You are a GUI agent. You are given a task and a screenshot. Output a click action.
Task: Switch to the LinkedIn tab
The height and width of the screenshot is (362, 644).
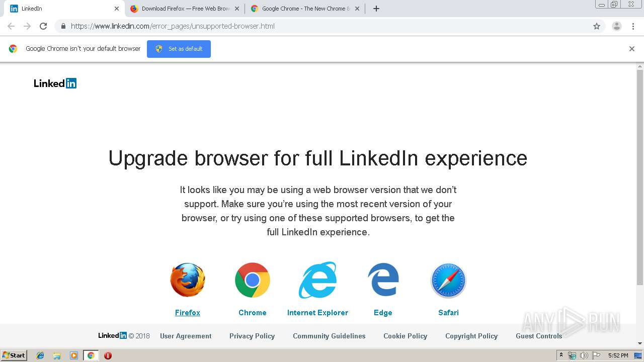coord(62,9)
